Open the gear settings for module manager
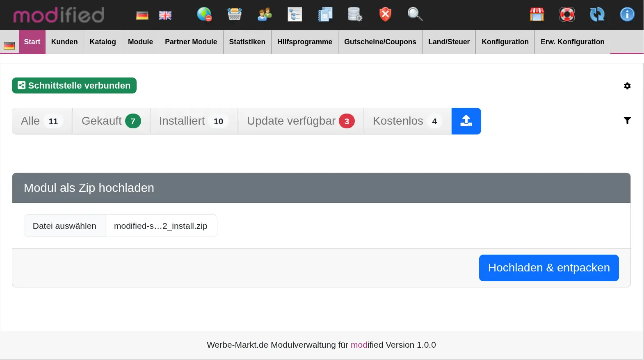 [x=627, y=86]
